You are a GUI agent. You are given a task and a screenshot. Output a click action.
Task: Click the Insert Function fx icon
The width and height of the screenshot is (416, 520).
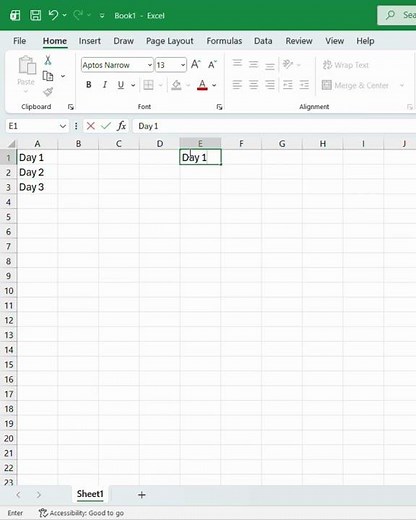pyautogui.click(x=121, y=126)
